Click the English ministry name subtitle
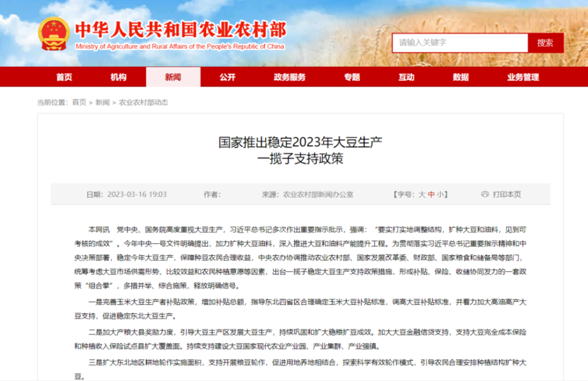The width and height of the screenshot is (588, 381). [x=180, y=46]
